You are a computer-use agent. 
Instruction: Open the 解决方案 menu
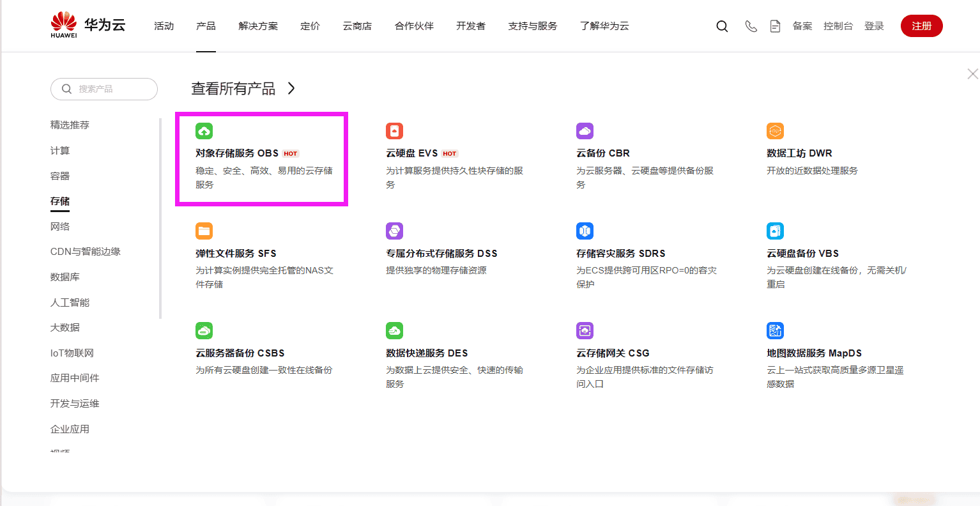tap(258, 26)
